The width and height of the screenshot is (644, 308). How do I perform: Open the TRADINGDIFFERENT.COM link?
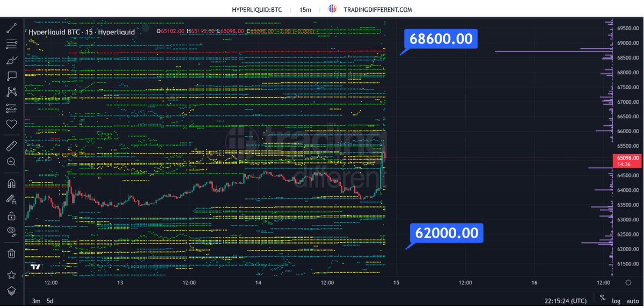pyautogui.click(x=378, y=10)
